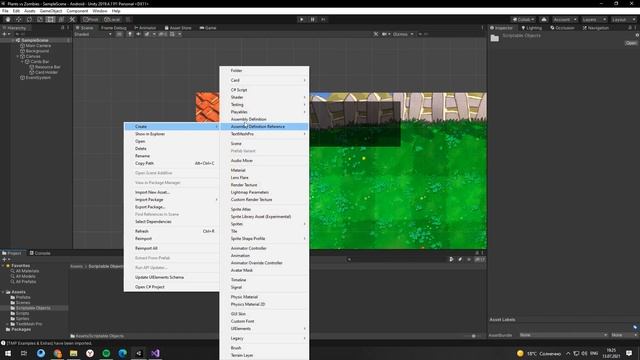
Task: Choose C# Script from Create submenu
Action: pos(264,90)
